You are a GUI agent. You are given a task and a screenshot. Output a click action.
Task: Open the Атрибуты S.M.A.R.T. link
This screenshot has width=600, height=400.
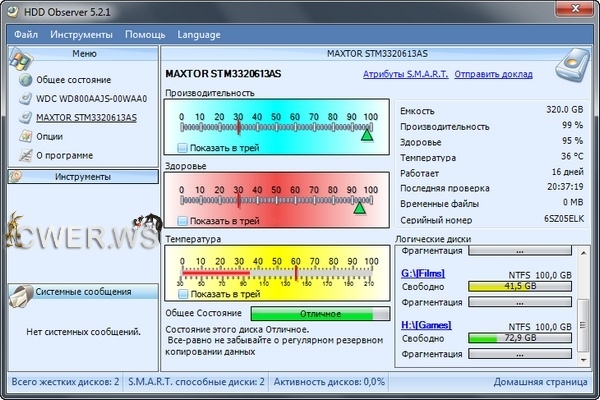(x=405, y=74)
